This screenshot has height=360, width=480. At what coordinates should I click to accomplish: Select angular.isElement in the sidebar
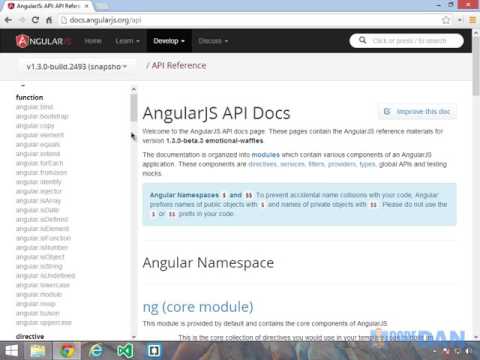pyautogui.click(x=42, y=229)
